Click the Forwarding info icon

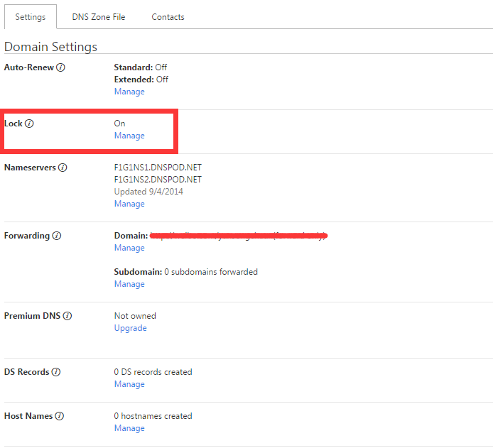tap(57, 236)
